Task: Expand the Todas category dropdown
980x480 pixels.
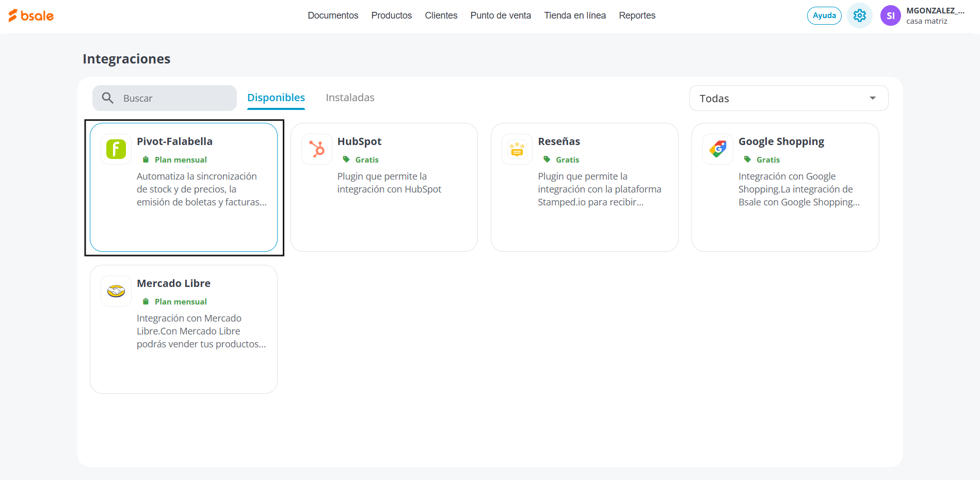Action: click(789, 98)
